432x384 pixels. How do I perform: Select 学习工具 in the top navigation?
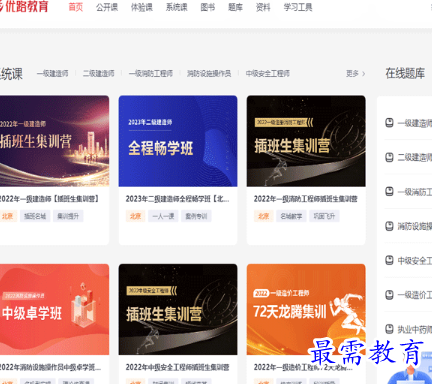(x=298, y=7)
